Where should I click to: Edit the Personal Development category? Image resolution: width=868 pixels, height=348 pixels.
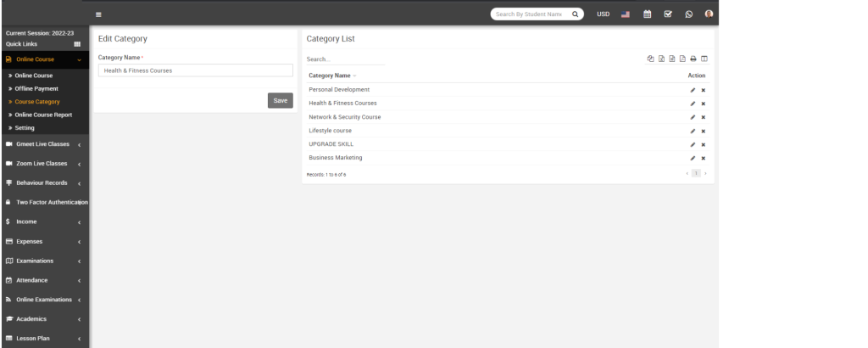[693, 90]
